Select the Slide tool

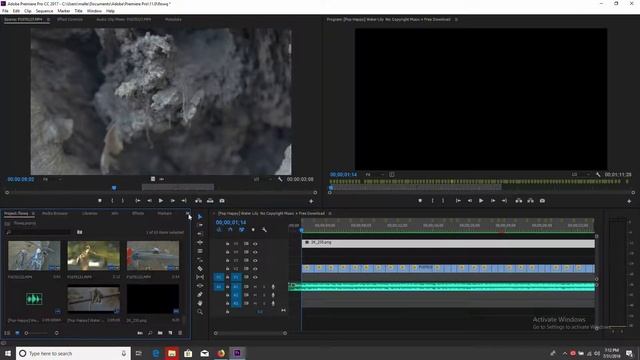click(x=200, y=286)
